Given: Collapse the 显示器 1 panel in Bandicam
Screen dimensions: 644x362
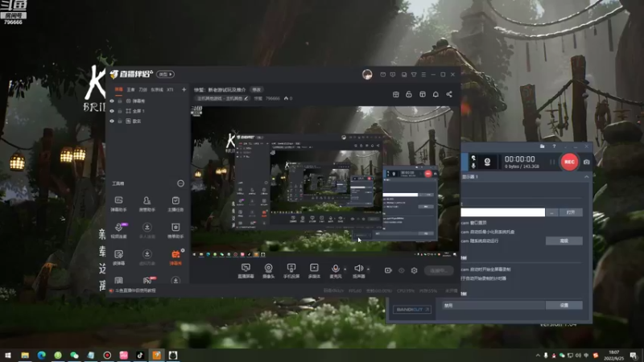Looking at the screenshot, I should pyautogui.click(x=587, y=177).
